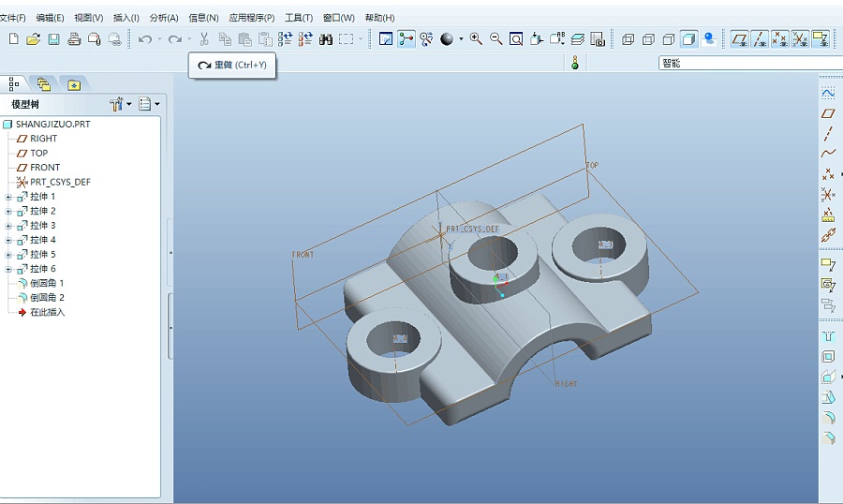Toggle datum planes display
The width and height of the screenshot is (843, 504).
740,38
